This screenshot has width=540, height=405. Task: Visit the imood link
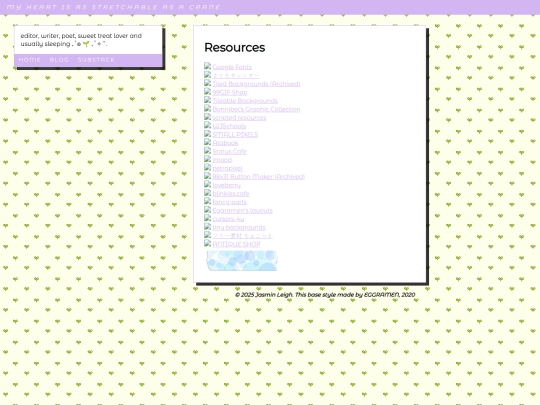pyautogui.click(x=222, y=160)
